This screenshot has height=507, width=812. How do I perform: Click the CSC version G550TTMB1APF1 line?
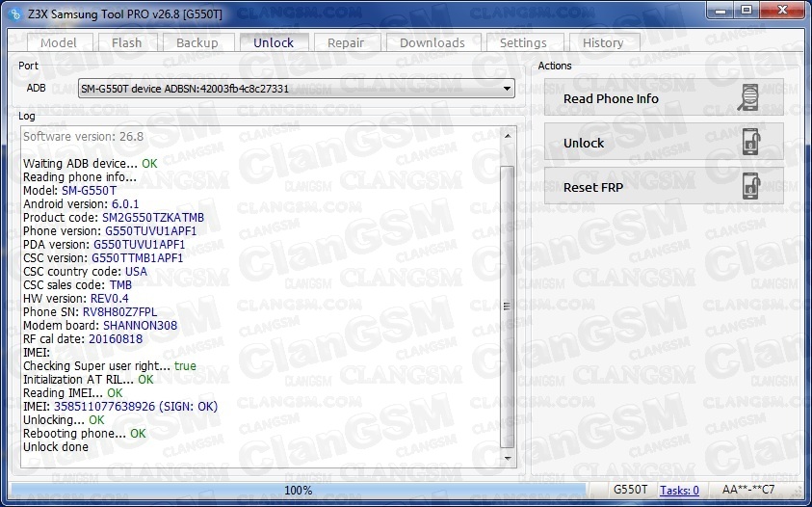click(103, 258)
